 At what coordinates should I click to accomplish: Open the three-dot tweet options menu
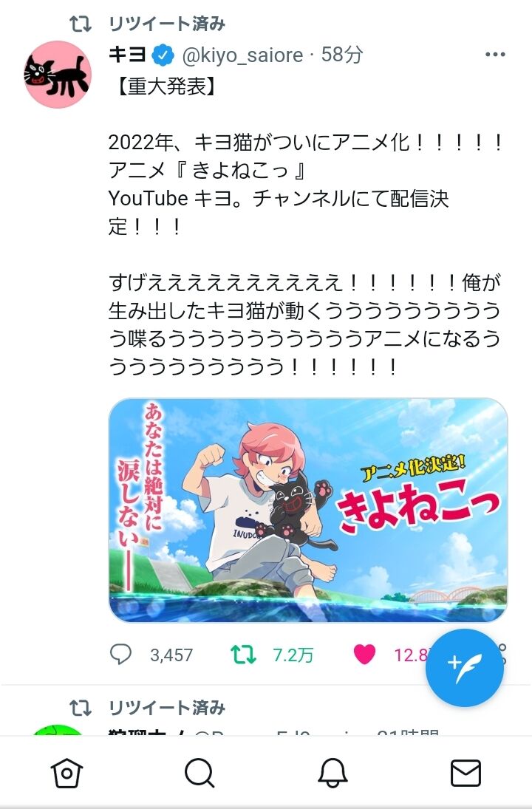(x=495, y=55)
